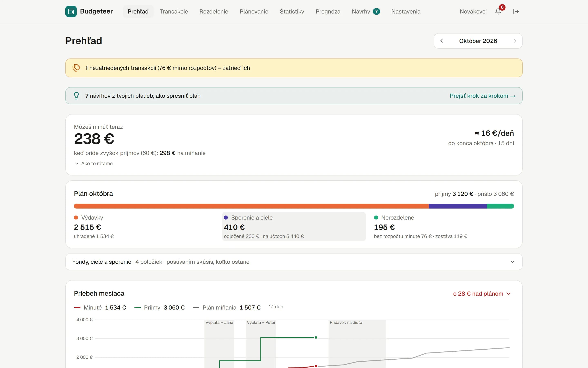This screenshot has width=588, height=368.
Task: Click the logout icon
Action: point(516,11)
